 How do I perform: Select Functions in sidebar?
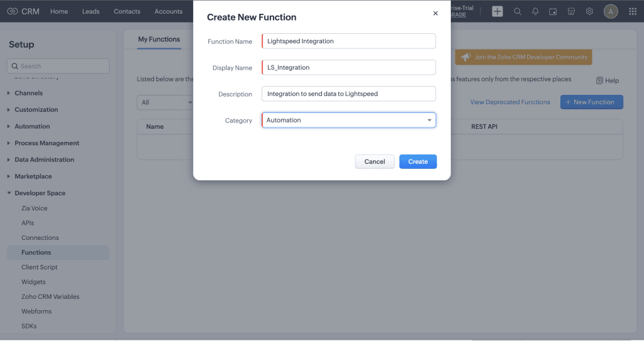pyautogui.click(x=58, y=253)
